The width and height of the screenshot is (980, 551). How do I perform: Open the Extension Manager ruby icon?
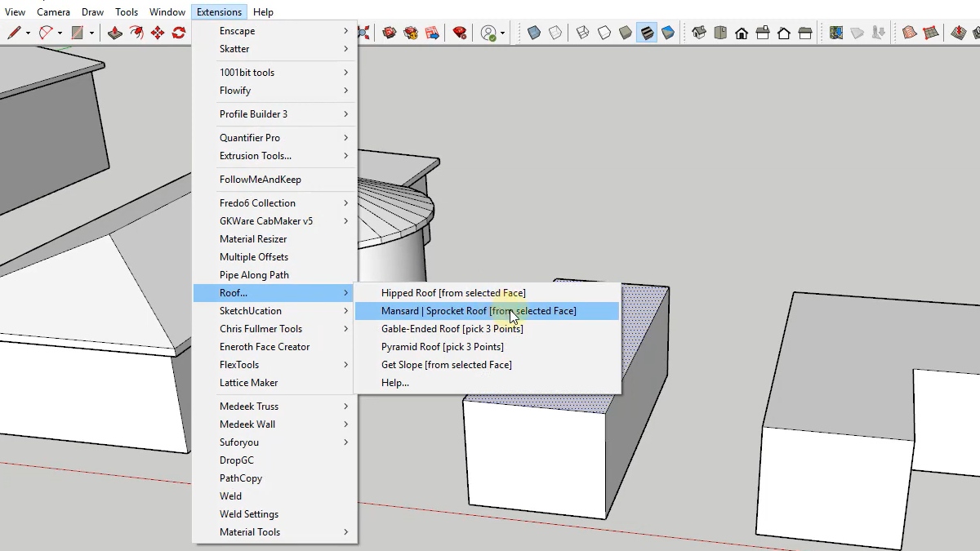click(460, 33)
